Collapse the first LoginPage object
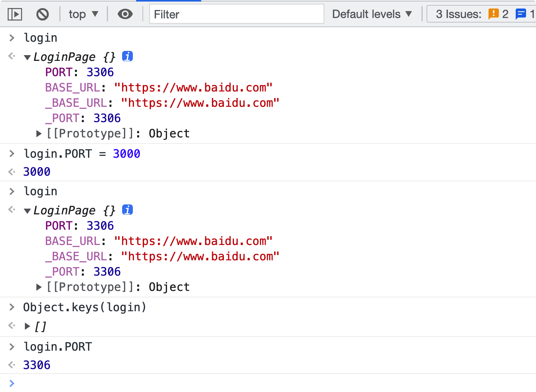Screen dimensions: 536x392 27,58
